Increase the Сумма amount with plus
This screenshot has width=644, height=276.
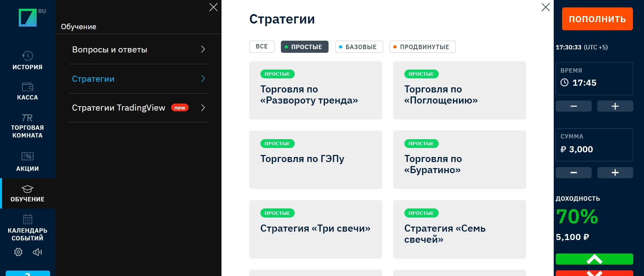pos(615,173)
